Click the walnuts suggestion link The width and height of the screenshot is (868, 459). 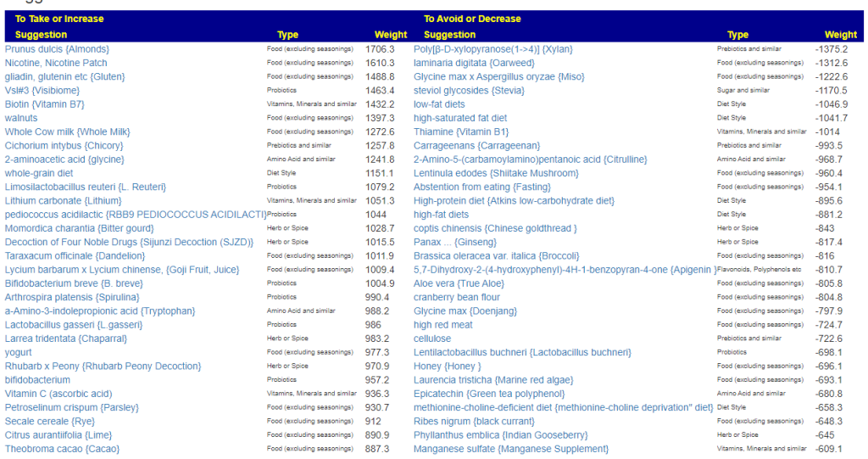click(21, 118)
